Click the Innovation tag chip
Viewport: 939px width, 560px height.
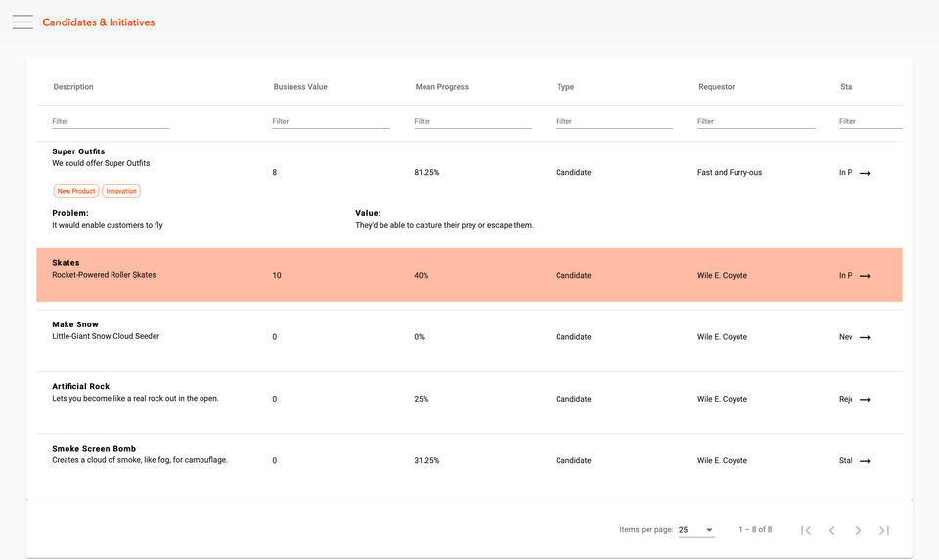(121, 191)
